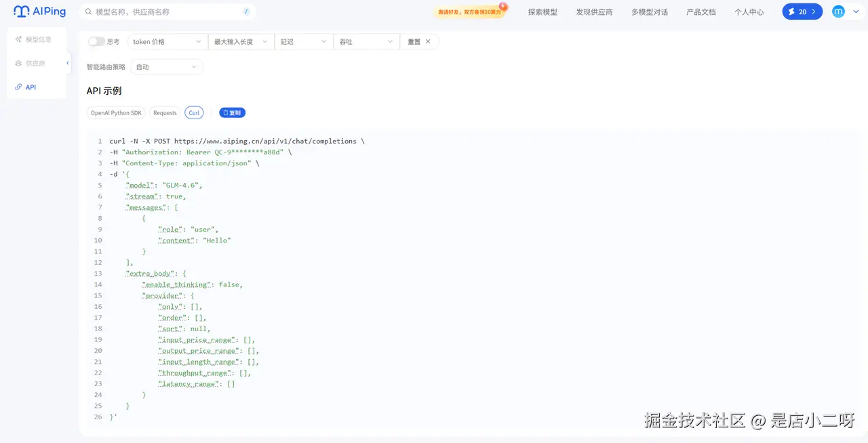Click the 复制 copy code button
The image size is (868, 443).
[x=233, y=112]
